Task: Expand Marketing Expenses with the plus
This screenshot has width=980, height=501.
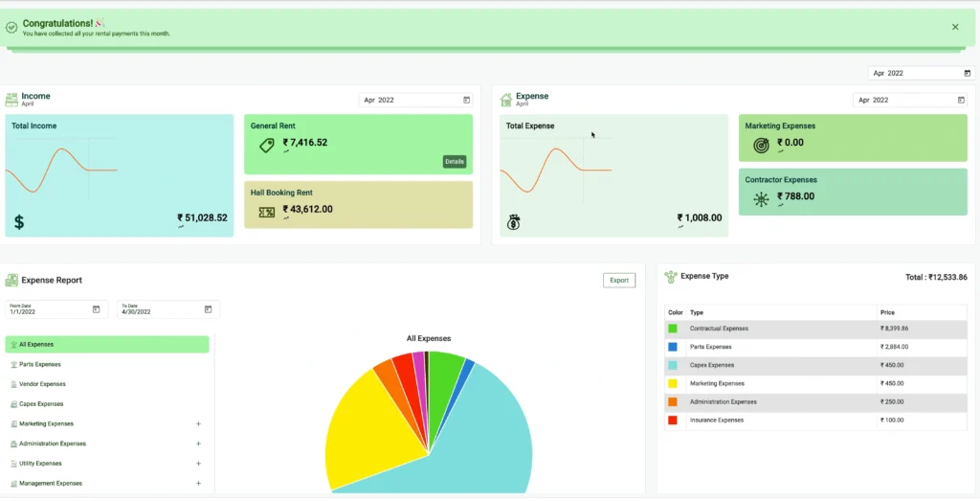Action: pyautogui.click(x=198, y=424)
